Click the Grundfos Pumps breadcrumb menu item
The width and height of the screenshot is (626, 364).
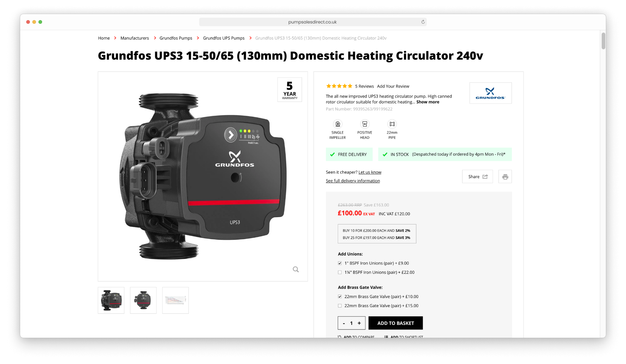tap(175, 38)
